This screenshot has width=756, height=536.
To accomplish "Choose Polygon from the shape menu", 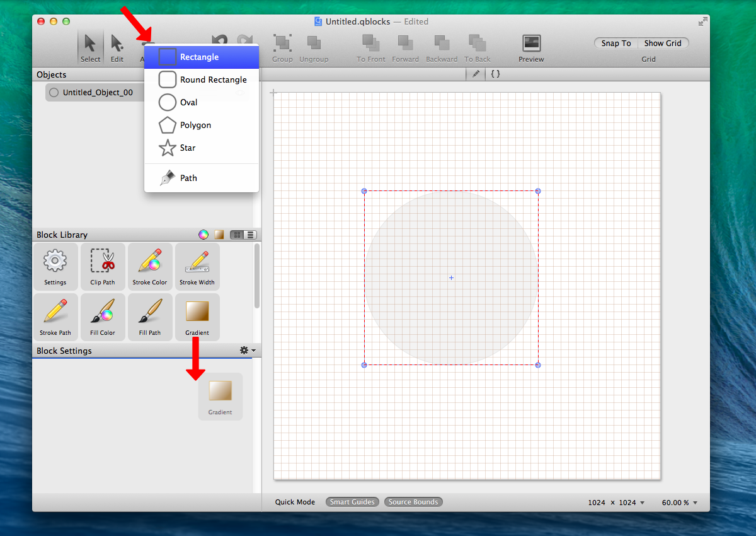I will [x=202, y=125].
